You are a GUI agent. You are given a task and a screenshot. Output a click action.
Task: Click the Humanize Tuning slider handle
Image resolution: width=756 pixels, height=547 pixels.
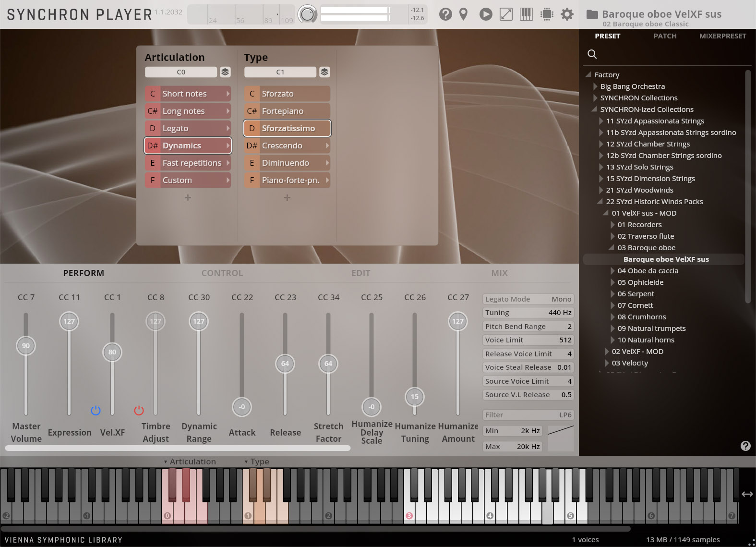415,397
